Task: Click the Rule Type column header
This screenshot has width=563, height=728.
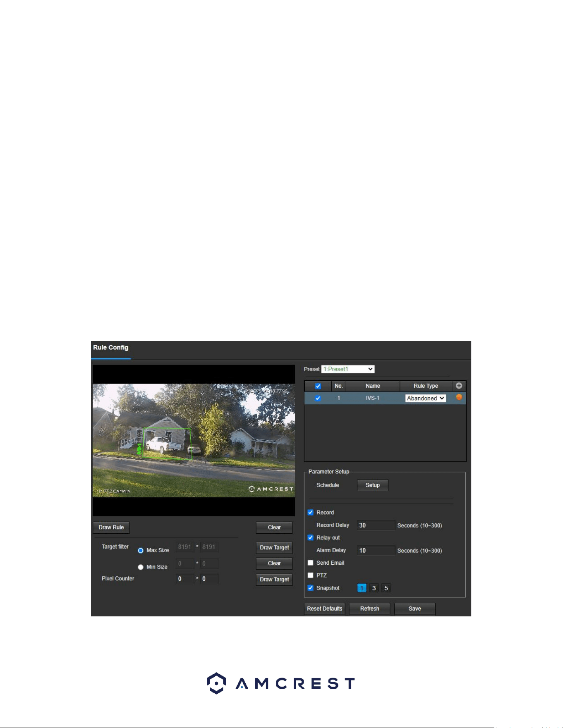Action: point(426,386)
